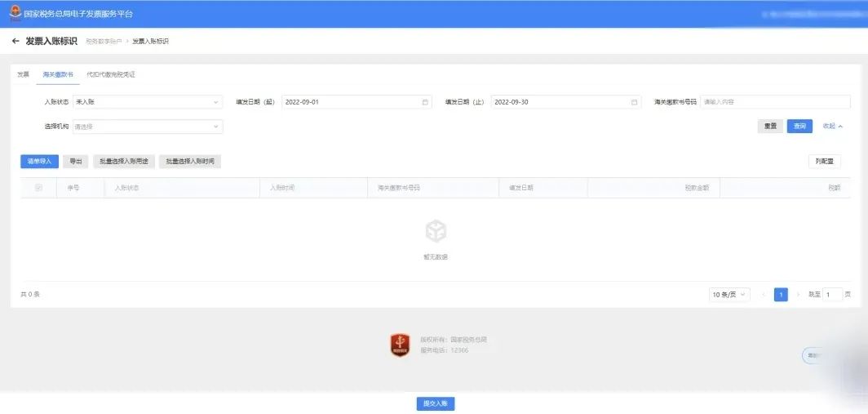Click the red shield badge in footer

[400, 345]
